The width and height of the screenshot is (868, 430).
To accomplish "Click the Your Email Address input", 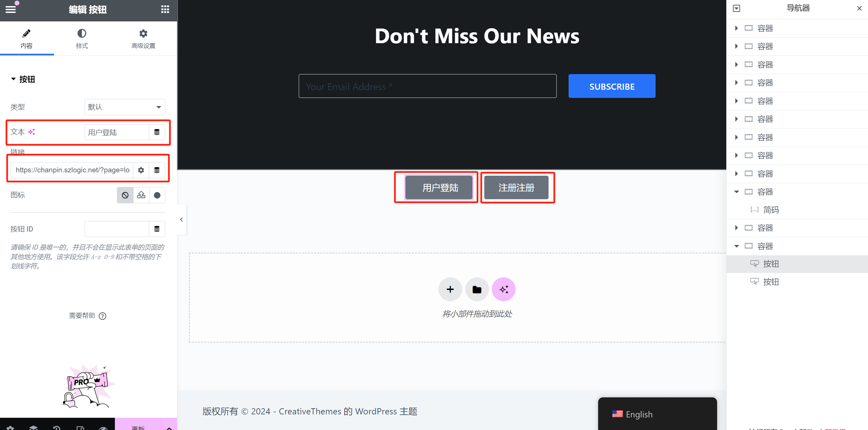I will 428,86.
